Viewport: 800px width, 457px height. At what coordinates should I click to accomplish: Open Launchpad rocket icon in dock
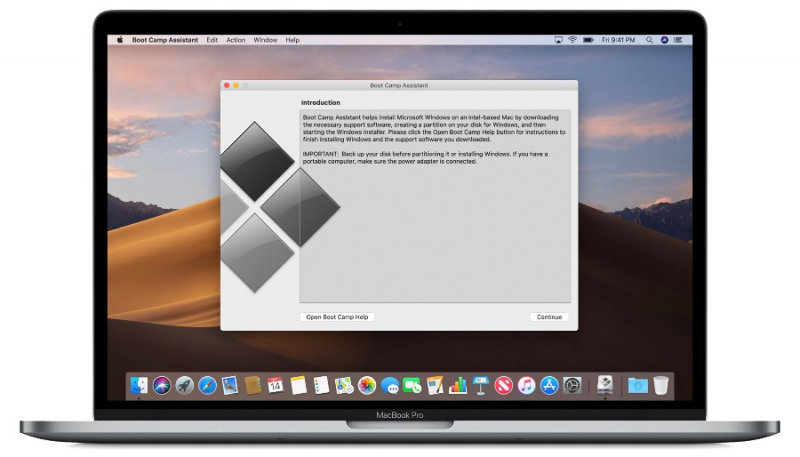click(185, 385)
